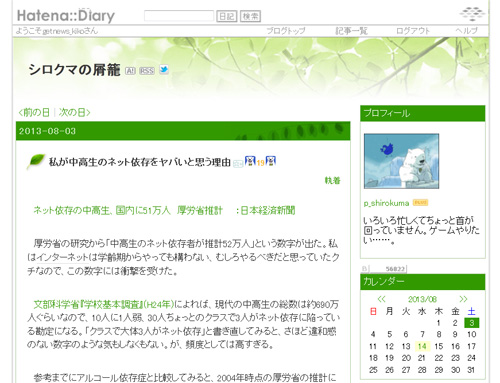
Task: Open the polar bear profile image
Action: click(401, 161)
